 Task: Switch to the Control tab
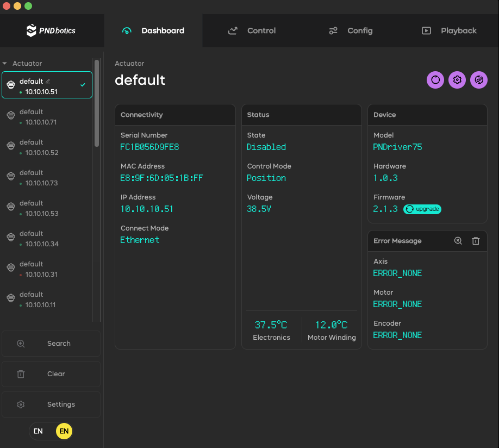click(252, 30)
